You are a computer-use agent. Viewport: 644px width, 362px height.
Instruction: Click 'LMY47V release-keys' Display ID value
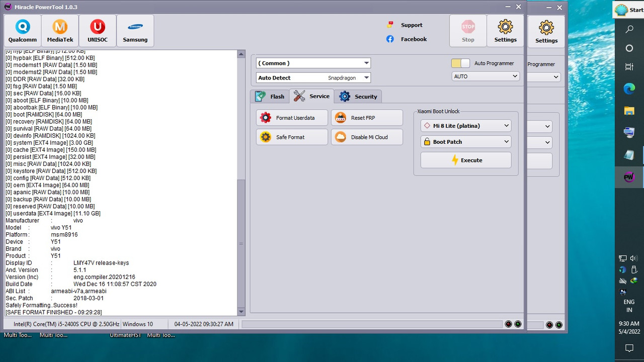point(101,262)
